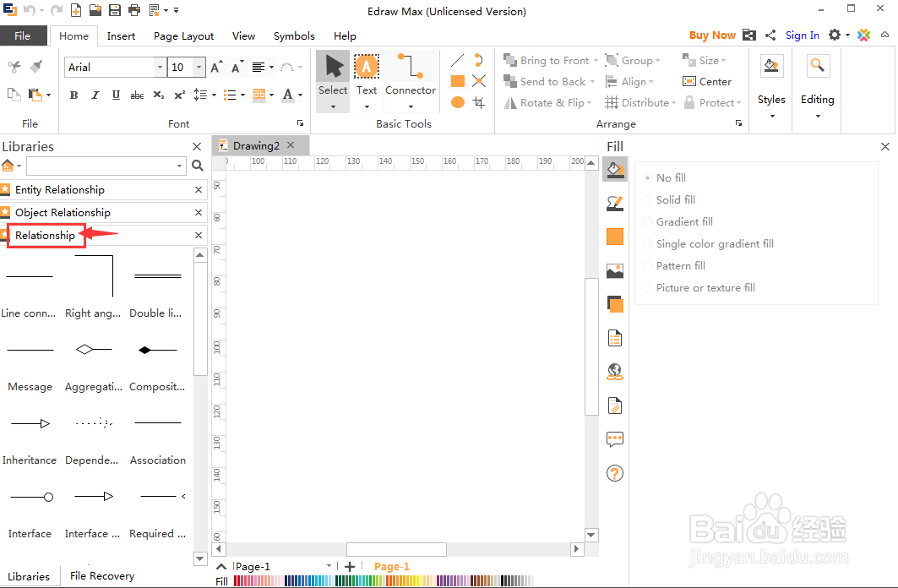Click the cut scissors icon
This screenshot has height=588, width=898.
[14, 67]
